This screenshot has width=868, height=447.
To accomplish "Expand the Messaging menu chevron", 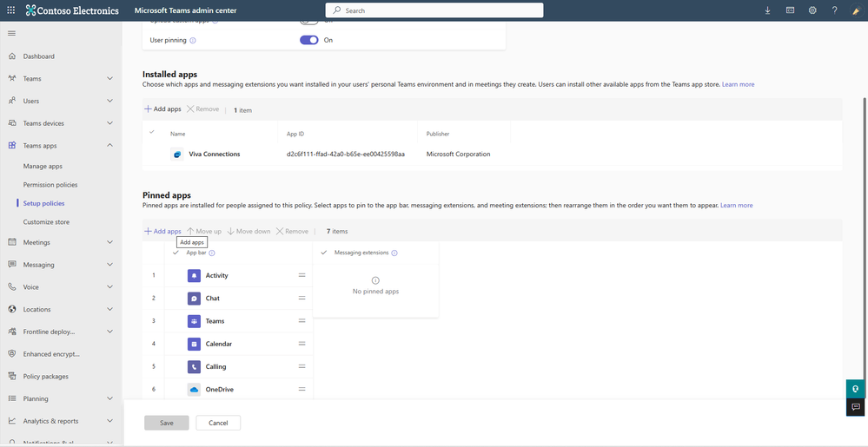I will tap(109, 265).
